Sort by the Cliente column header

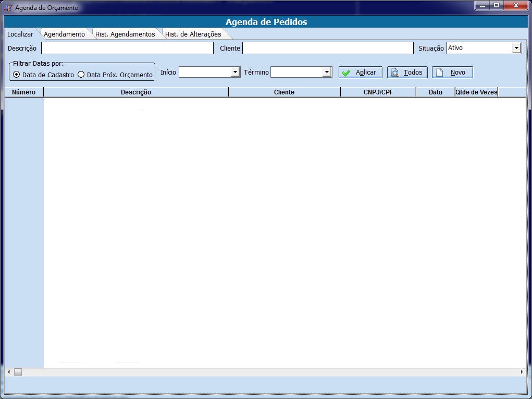284,92
